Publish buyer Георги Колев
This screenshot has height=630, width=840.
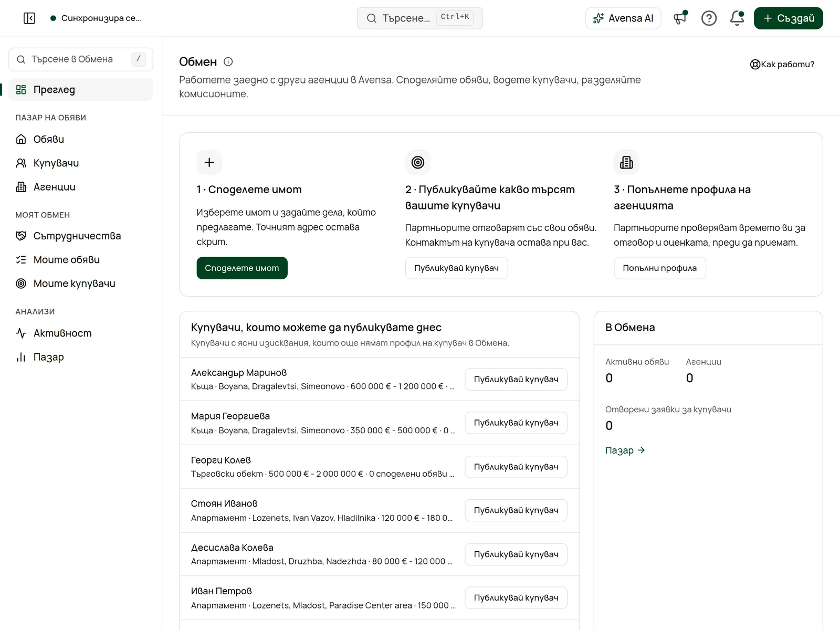(x=516, y=467)
